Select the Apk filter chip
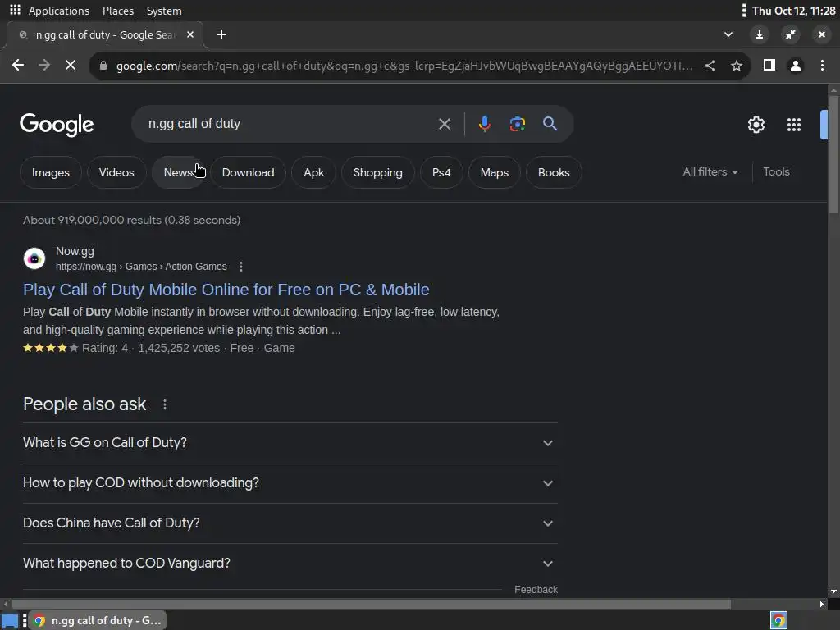 [x=314, y=172]
